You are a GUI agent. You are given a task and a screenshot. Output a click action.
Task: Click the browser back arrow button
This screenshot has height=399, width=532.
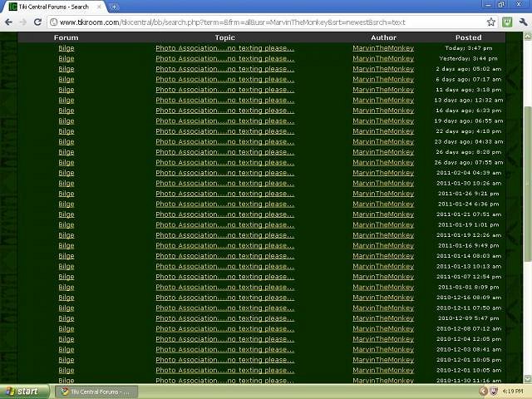(9, 22)
